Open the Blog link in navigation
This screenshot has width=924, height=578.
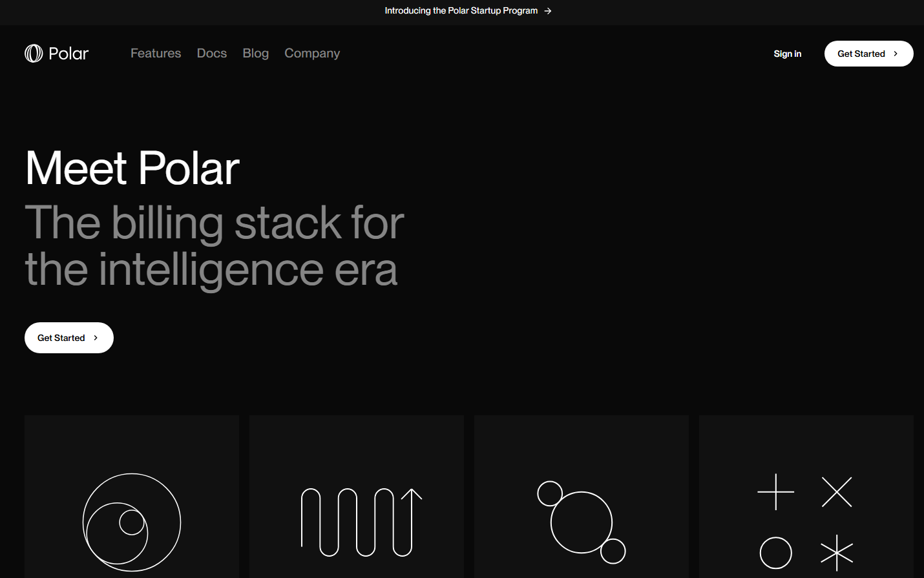point(256,54)
